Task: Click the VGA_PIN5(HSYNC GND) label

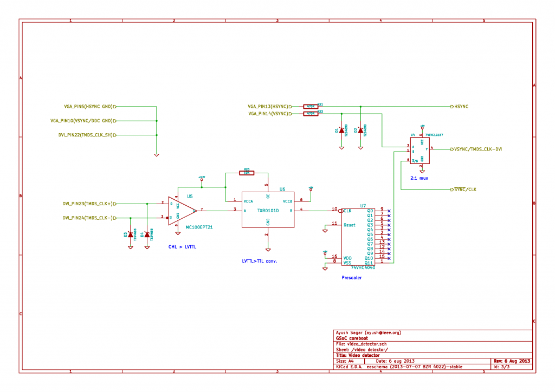Action: tap(88, 107)
